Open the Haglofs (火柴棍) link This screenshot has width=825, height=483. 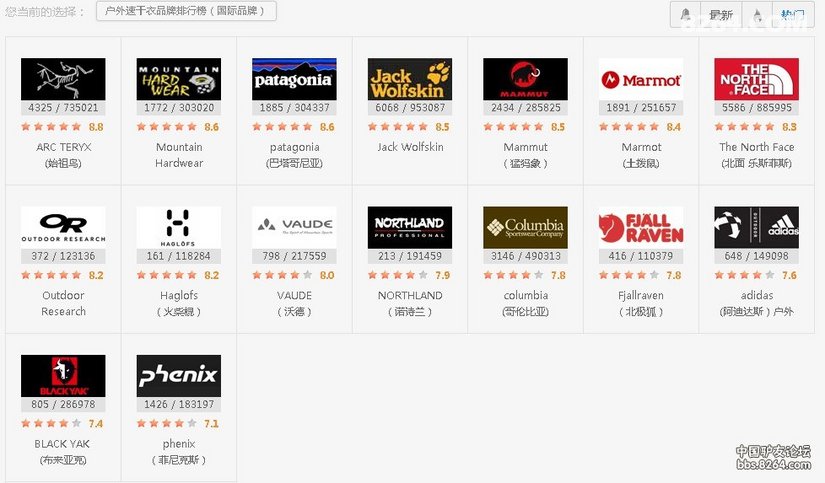(179, 303)
